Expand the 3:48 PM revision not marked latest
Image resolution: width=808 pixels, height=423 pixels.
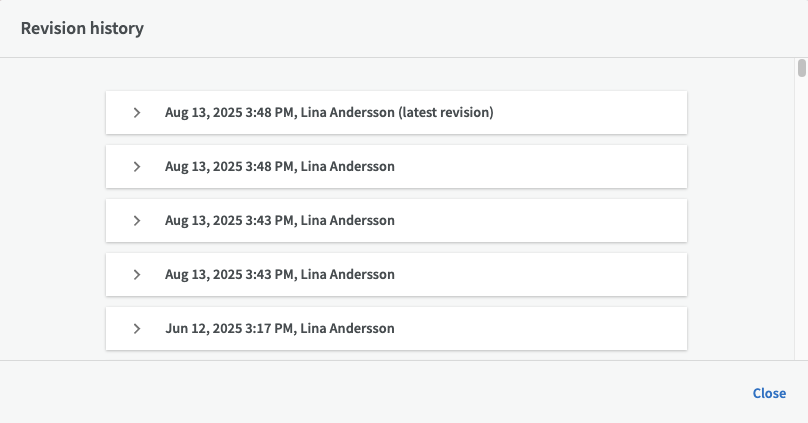tap(137, 166)
